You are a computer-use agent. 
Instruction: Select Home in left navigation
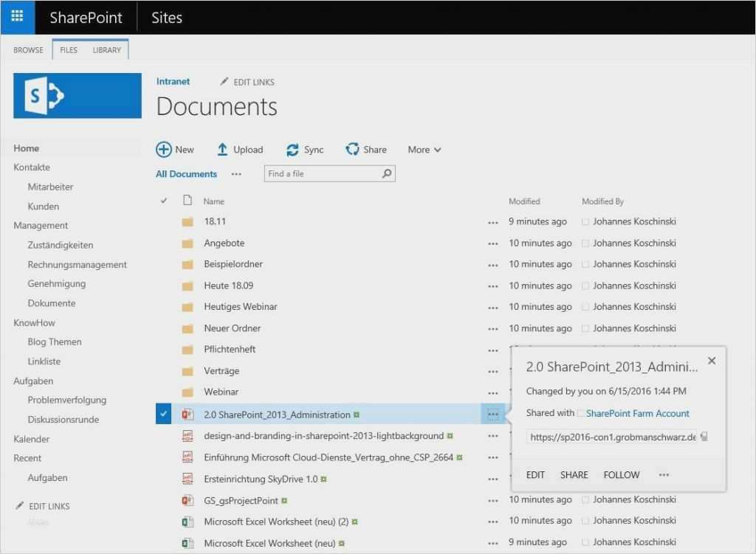pos(27,148)
